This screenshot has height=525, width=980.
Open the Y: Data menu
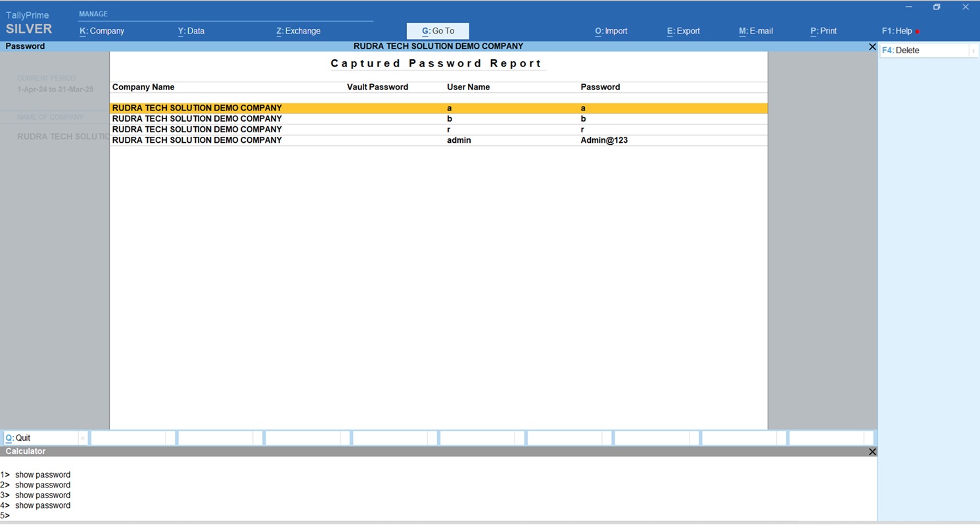(x=191, y=31)
